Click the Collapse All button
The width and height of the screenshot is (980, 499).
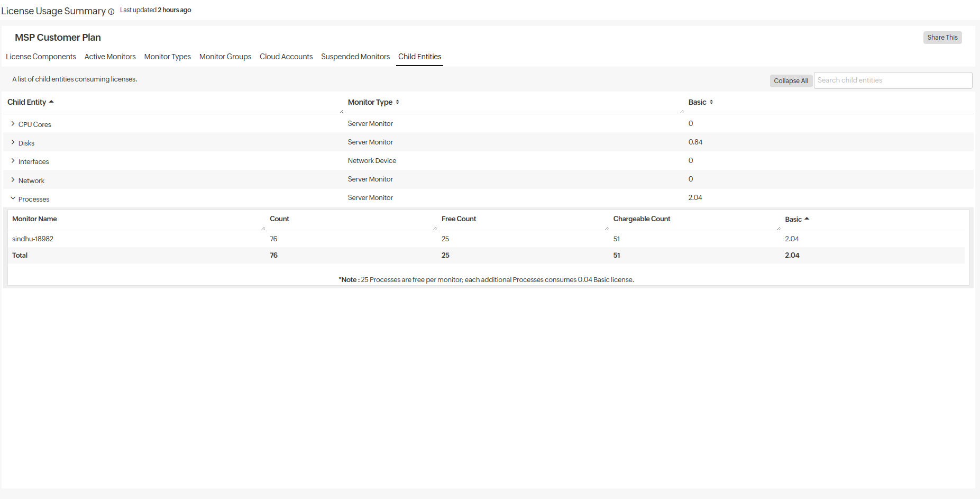click(791, 81)
